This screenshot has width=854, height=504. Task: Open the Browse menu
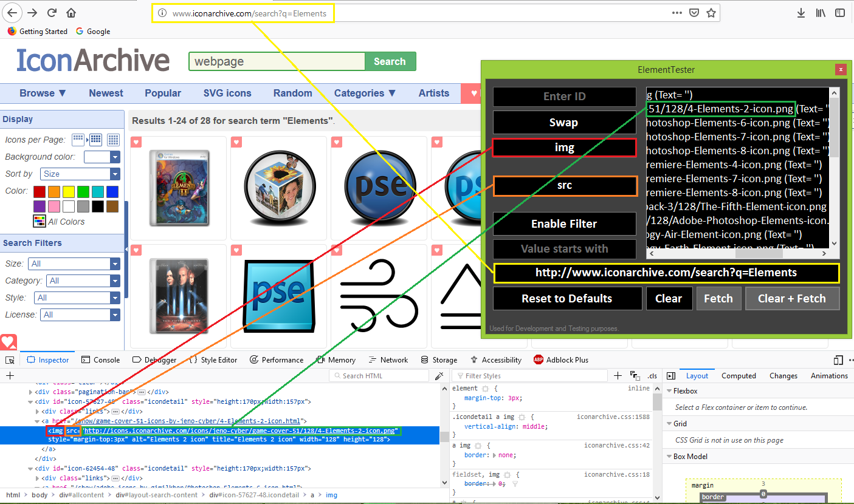[x=43, y=93]
